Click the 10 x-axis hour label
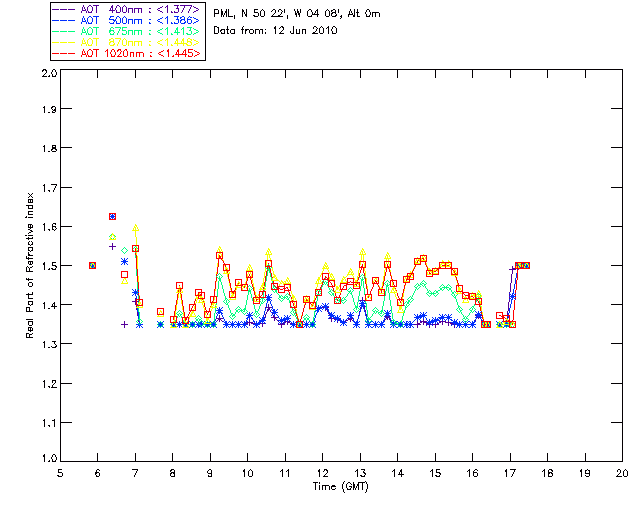The height and width of the screenshot is (512, 640). tap(248, 473)
